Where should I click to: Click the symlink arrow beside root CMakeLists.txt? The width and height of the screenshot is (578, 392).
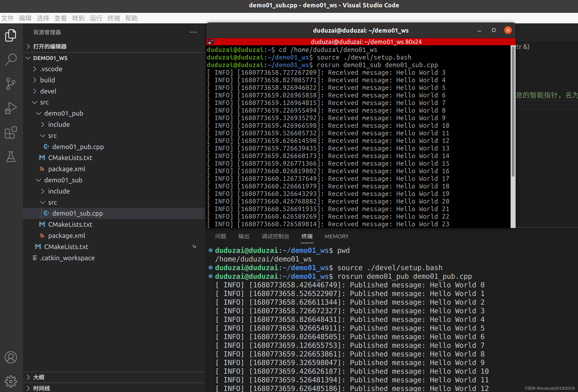coord(194,247)
